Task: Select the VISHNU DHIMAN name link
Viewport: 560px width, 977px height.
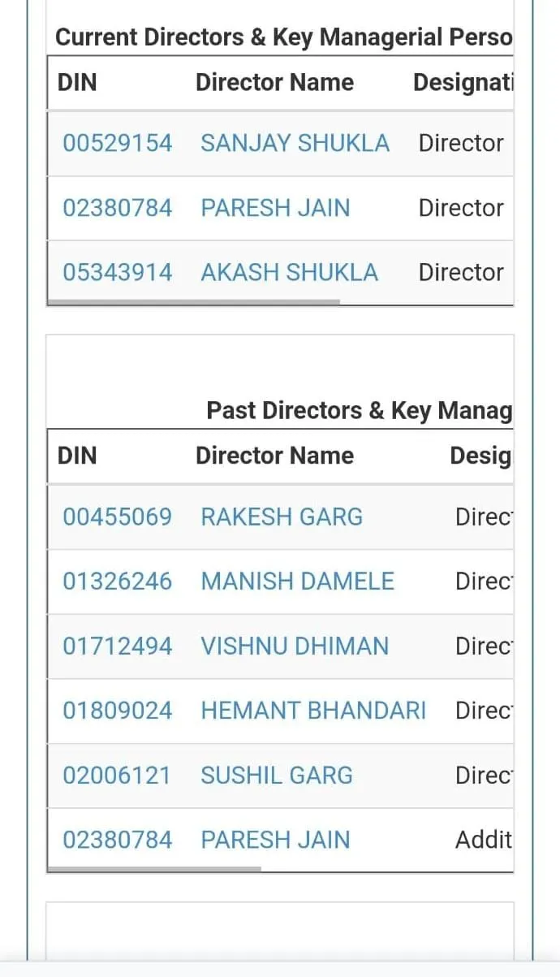Action: tap(295, 646)
